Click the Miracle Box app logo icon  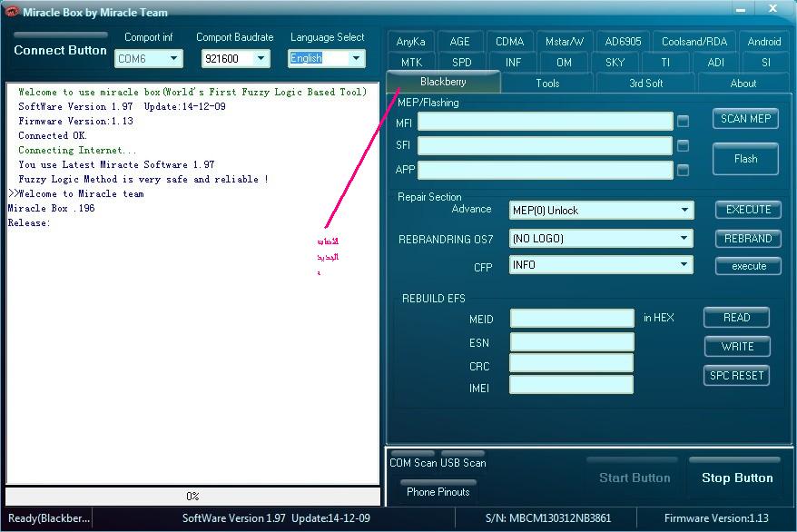(11, 11)
